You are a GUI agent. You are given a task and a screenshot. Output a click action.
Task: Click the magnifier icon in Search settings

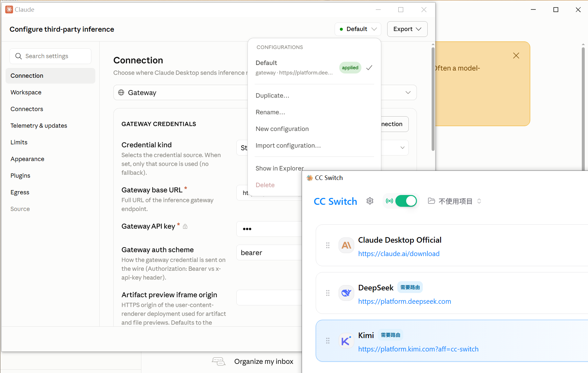[x=19, y=56]
